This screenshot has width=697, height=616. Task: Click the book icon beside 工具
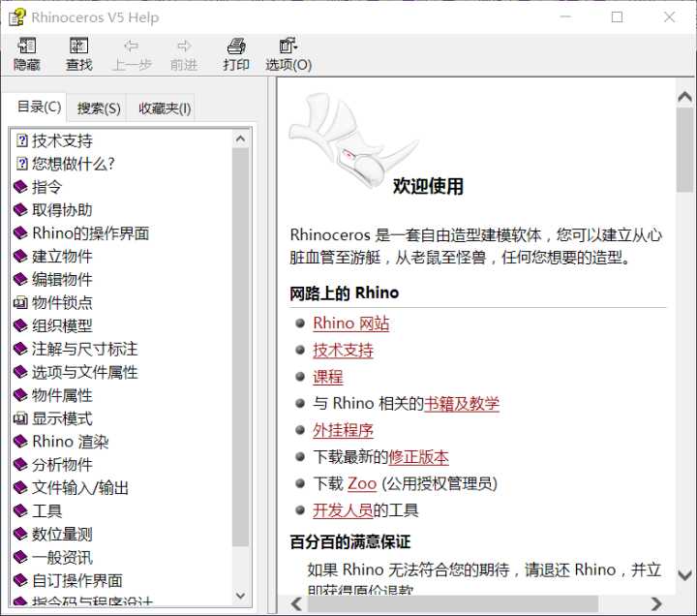pyautogui.click(x=20, y=510)
